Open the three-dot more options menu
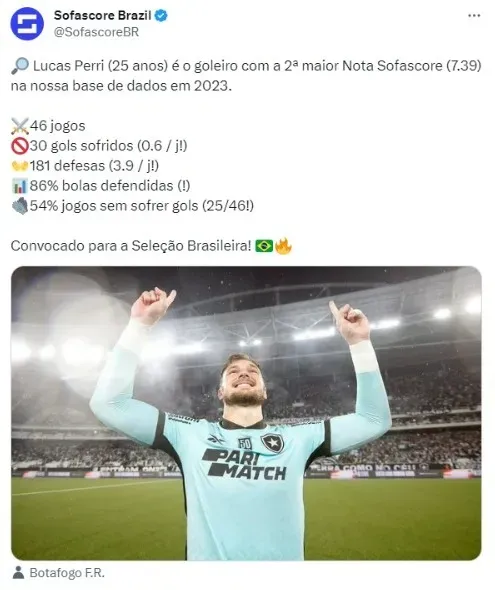 (474, 16)
